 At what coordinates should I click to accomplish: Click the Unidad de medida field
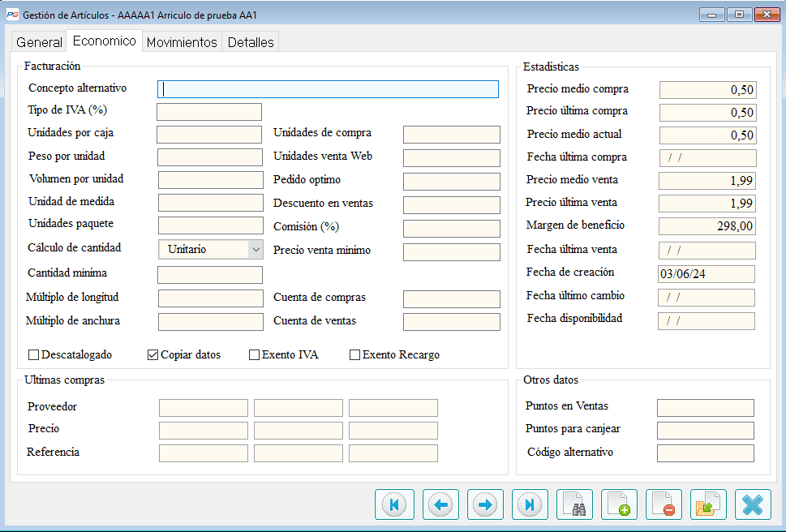point(211,203)
